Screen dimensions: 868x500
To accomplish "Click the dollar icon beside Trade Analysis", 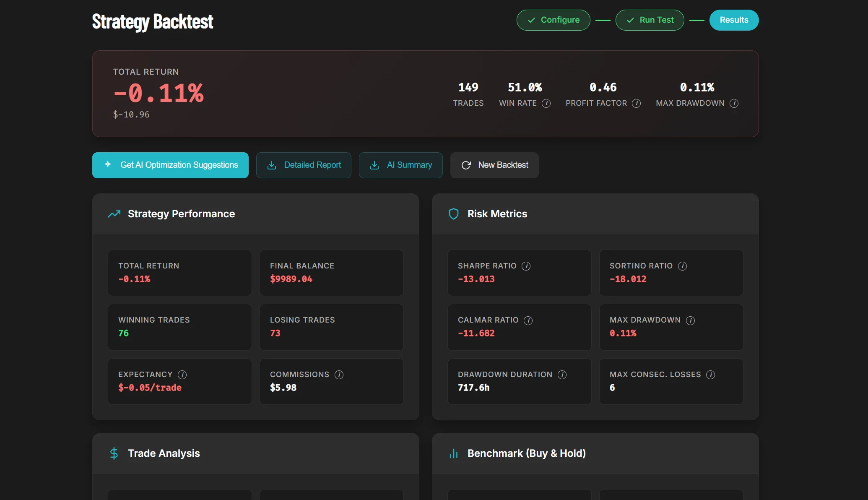I will (x=114, y=453).
